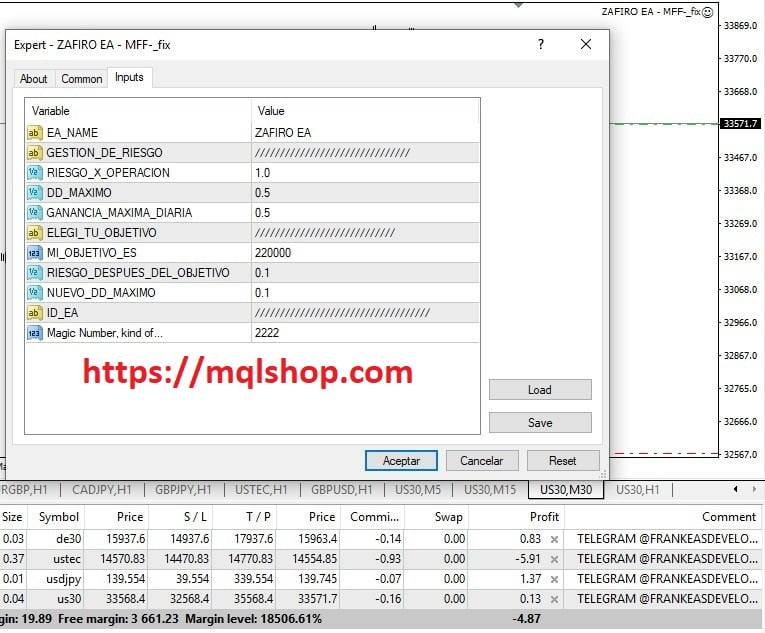This screenshot has height=633, width=765.
Task: Edit the DD_MAXIMO value field
Action: [365, 192]
